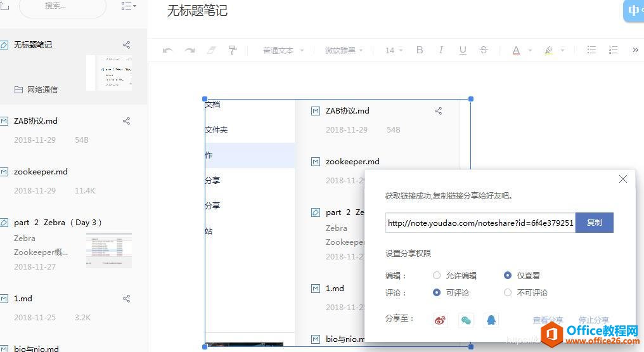The width and height of the screenshot is (644, 352).
Task: Toggle bold formatting
Action: click(x=420, y=50)
